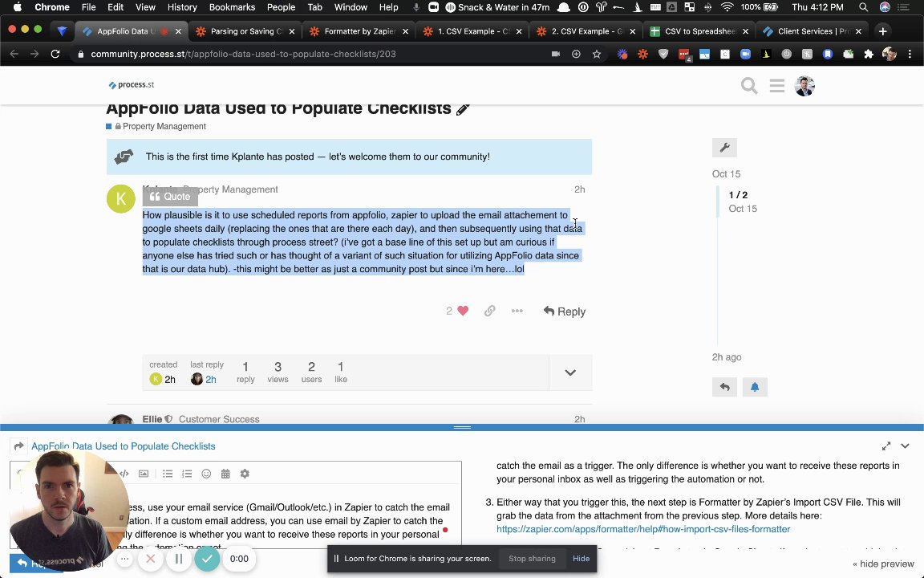924x578 pixels.
Task: Open Spotlight search in the menu bar
Action: pyautogui.click(x=863, y=7)
